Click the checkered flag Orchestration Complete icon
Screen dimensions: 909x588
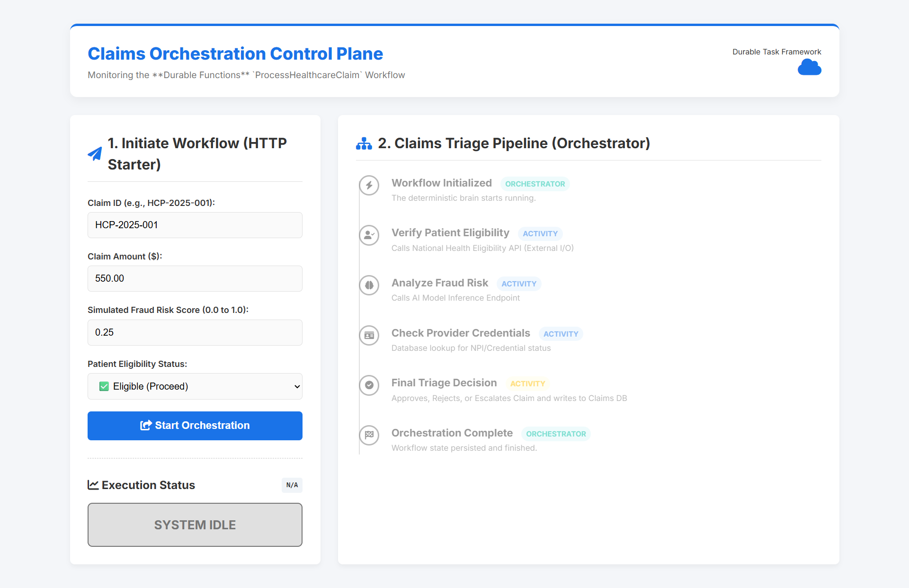369,435
